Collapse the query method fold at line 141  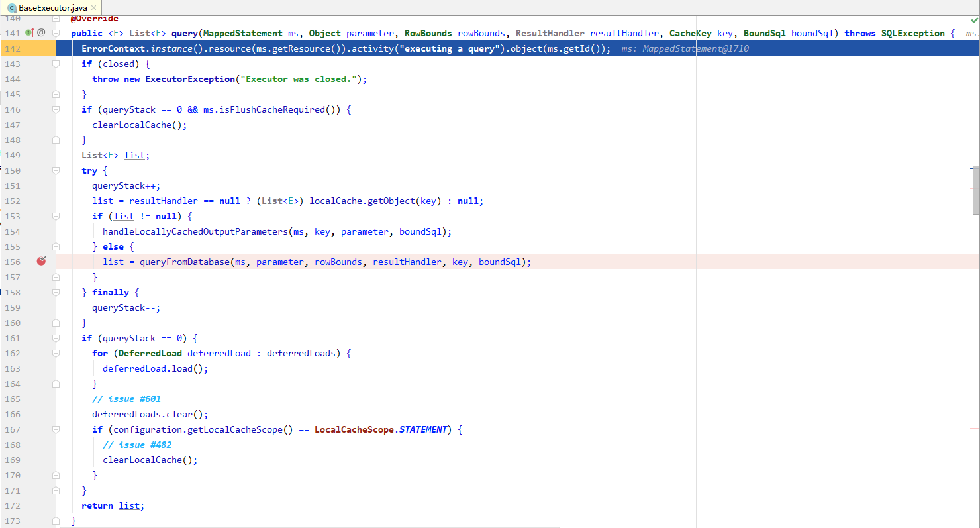[x=56, y=33]
